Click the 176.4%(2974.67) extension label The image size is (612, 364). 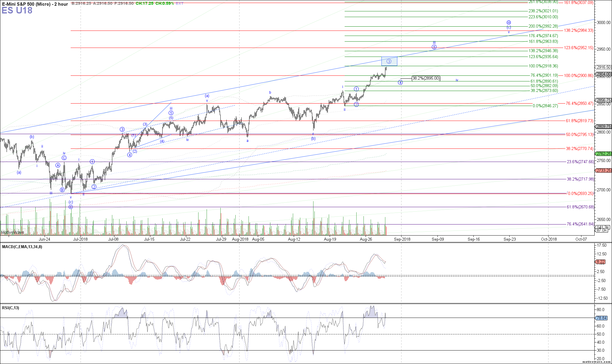pyautogui.click(x=543, y=36)
